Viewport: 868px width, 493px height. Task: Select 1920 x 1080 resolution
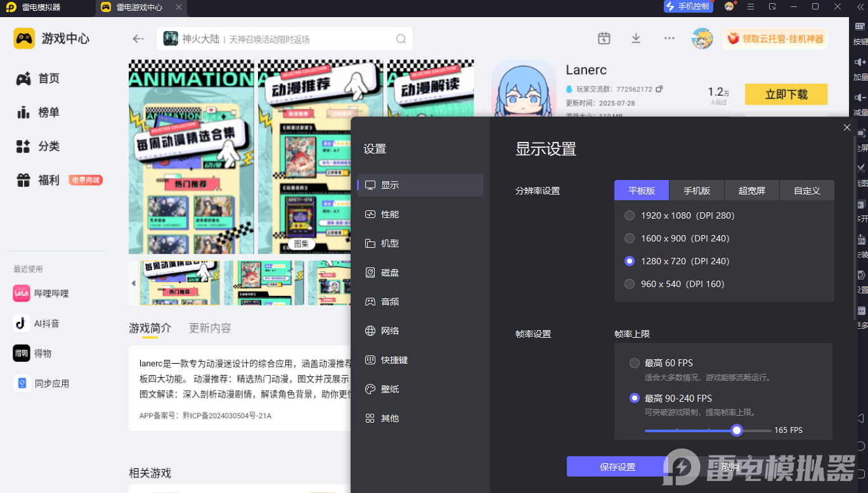pyautogui.click(x=630, y=215)
